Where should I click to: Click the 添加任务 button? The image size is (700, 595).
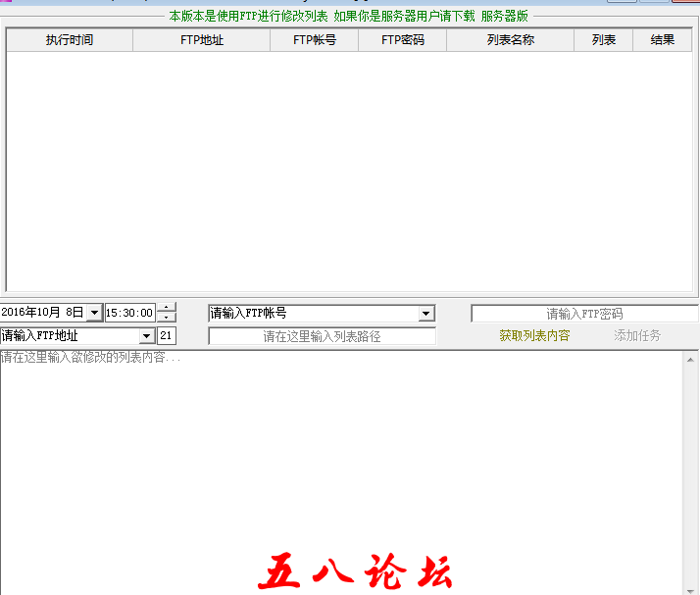point(637,335)
